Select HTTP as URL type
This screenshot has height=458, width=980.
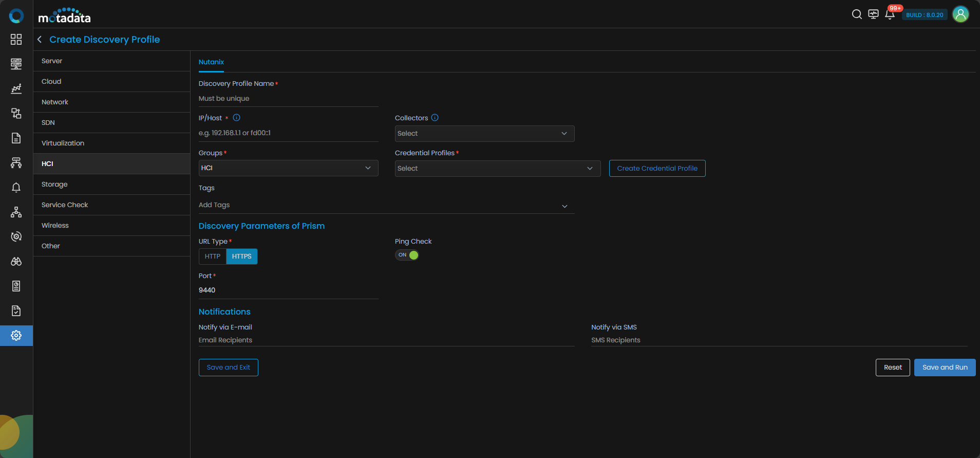[213, 256]
